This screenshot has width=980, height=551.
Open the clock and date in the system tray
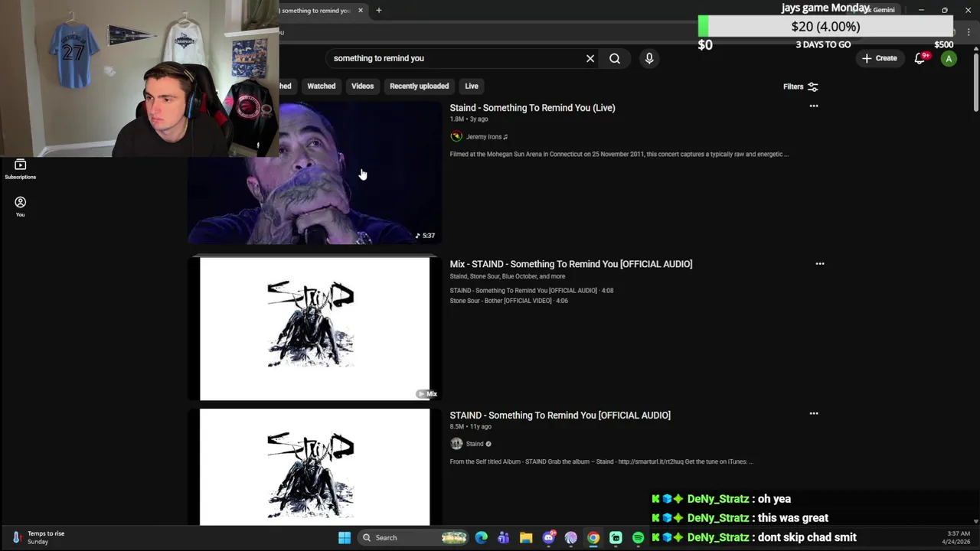(x=958, y=537)
